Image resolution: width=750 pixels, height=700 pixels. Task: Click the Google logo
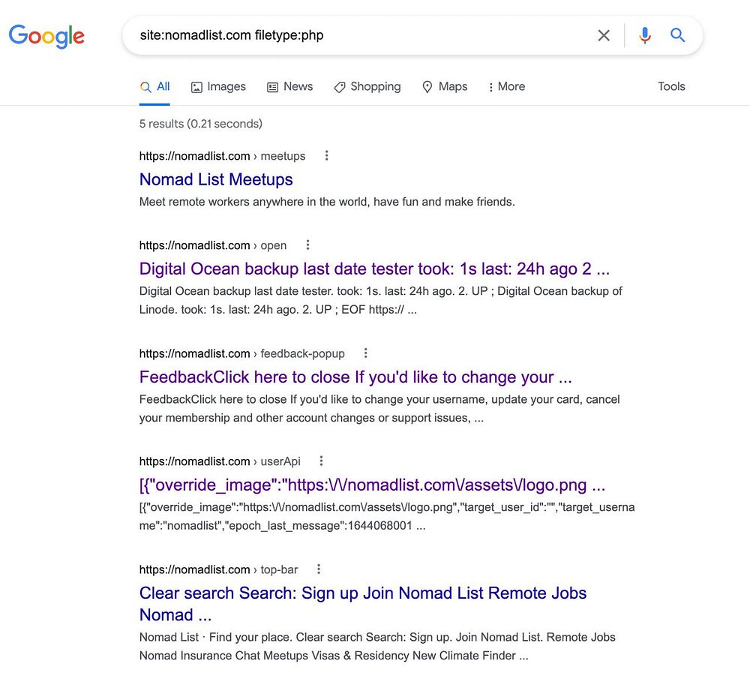pos(46,35)
